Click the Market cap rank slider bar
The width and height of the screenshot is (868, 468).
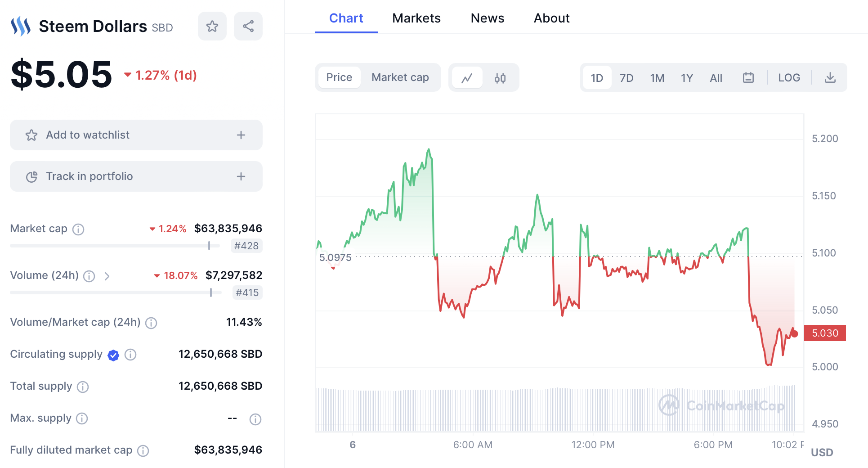click(115, 246)
